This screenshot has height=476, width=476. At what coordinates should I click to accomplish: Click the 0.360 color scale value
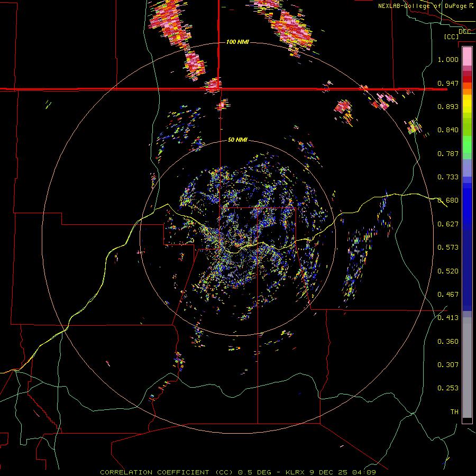(x=448, y=342)
